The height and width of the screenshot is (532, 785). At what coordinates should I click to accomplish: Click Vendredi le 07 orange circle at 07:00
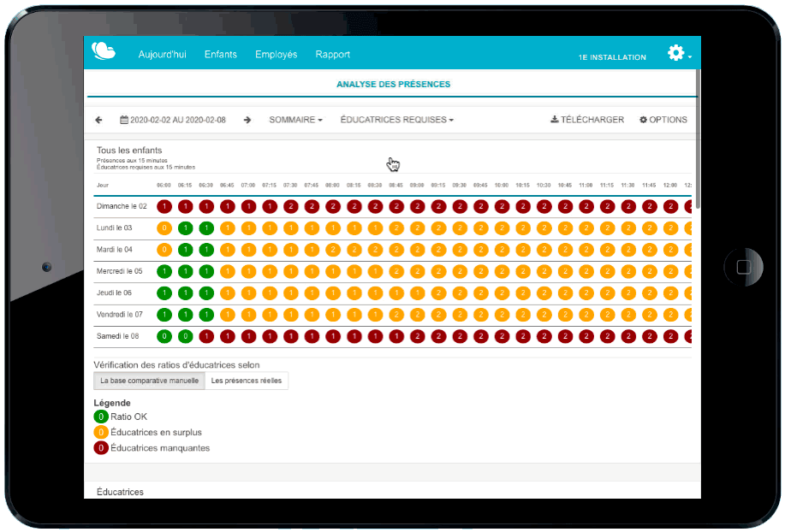248,315
